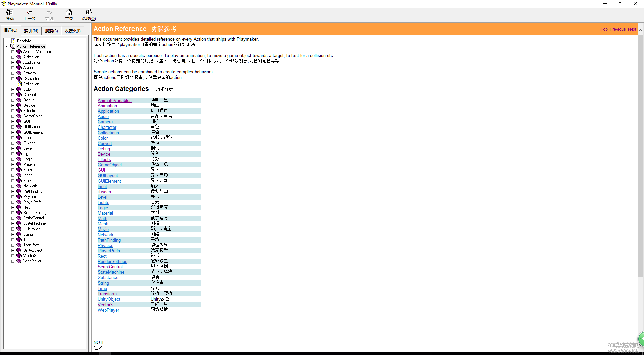Viewport: 644px width, 355px height.
Task: Click the Vector3 book icon in tree
Action: click(19, 256)
